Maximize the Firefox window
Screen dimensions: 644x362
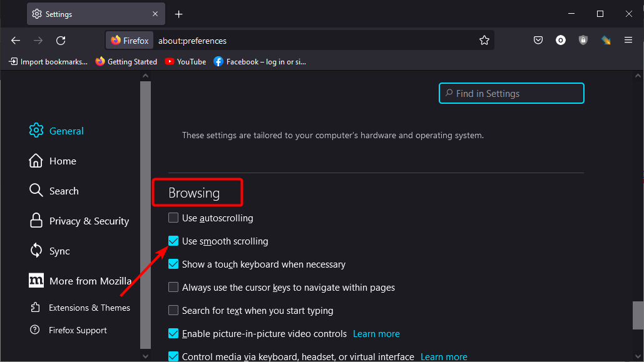(600, 14)
